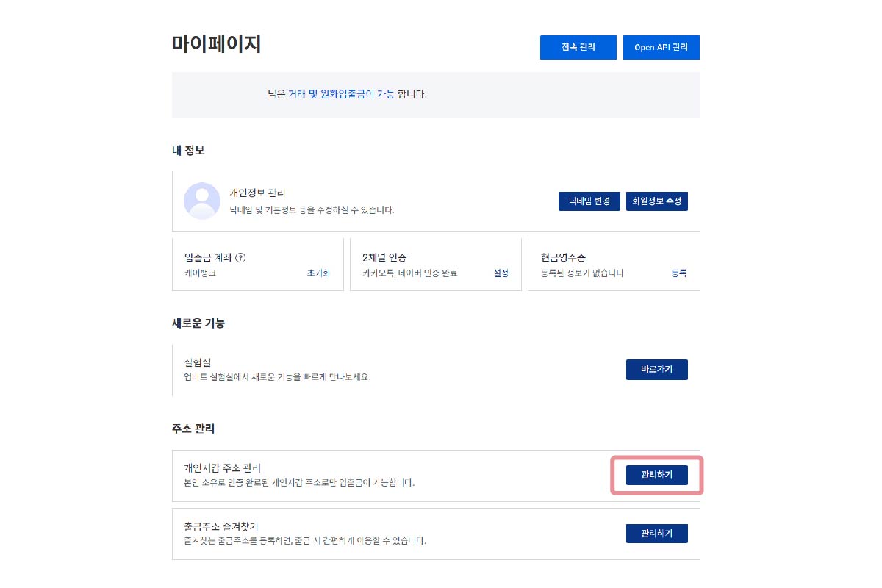882x588 pixels.
Task: Open the 접속 관리 page
Action: click(578, 47)
